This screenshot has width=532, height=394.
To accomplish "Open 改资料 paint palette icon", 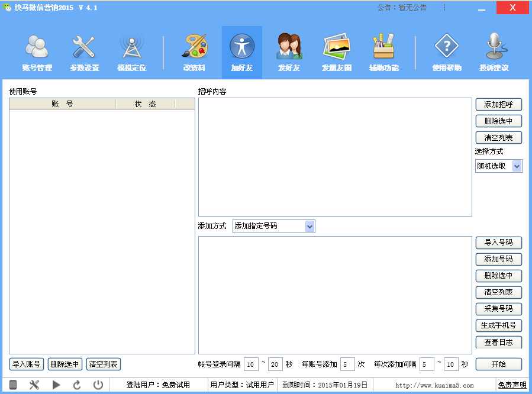I will (194, 53).
